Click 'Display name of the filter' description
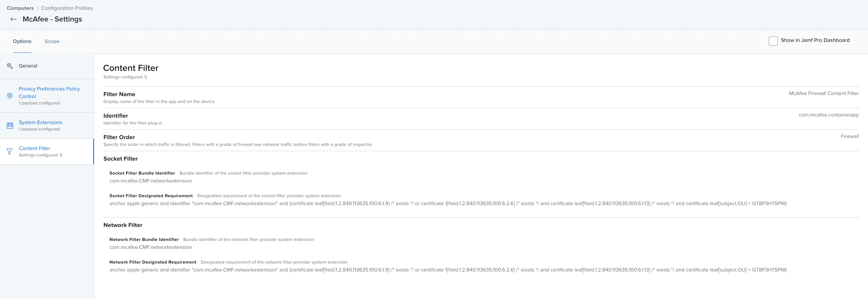Screen dimensions: 868x299 pyautogui.click(x=159, y=102)
